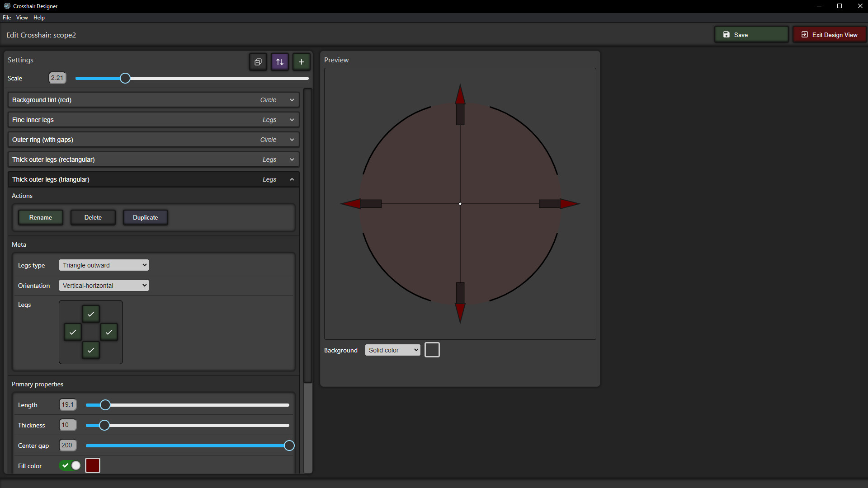Click the duplicate settings icon in Settings header
Image resolution: width=868 pixels, height=488 pixels.
click(x=258, y=62)
